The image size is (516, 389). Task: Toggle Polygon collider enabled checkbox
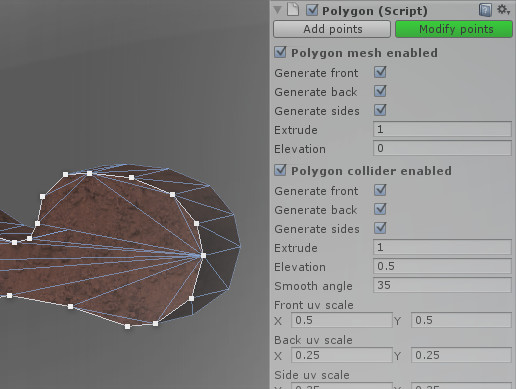pyautogui.click(x=280, y=170)
